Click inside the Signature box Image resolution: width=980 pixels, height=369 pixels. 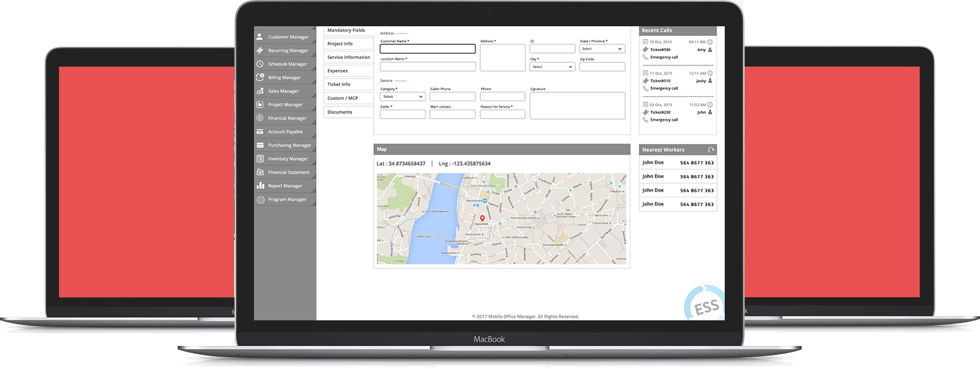coord(577,106)
